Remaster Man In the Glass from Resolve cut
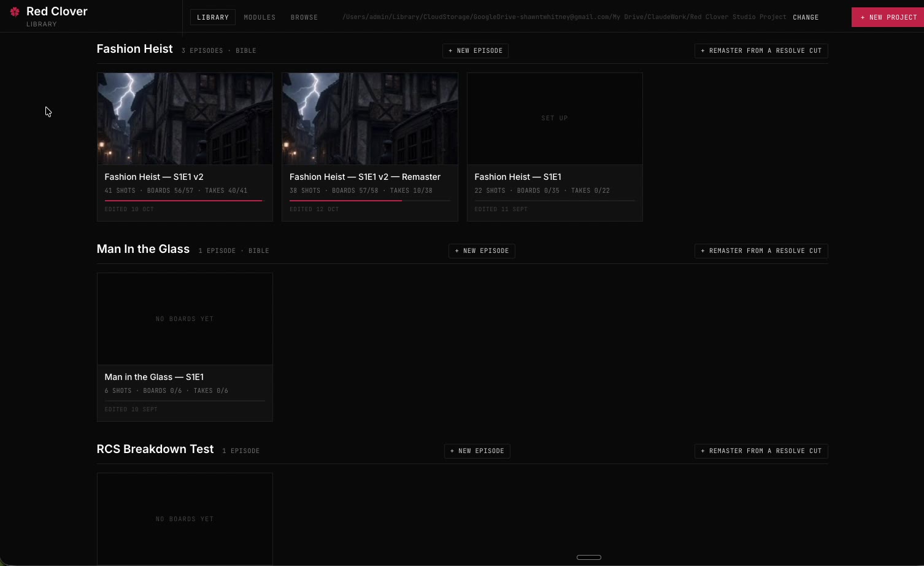This screenshot has width=924, height=566. (x=761, y=251)
